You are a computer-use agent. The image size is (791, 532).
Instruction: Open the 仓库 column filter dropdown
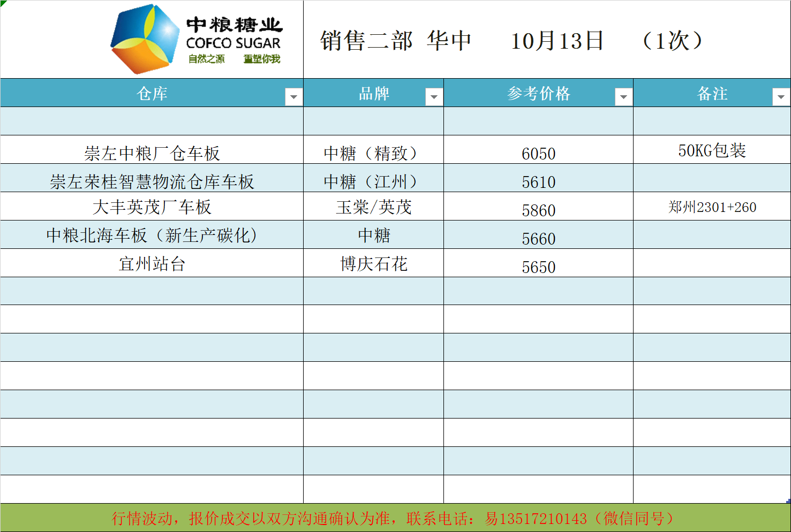click(x=293, y=97)
